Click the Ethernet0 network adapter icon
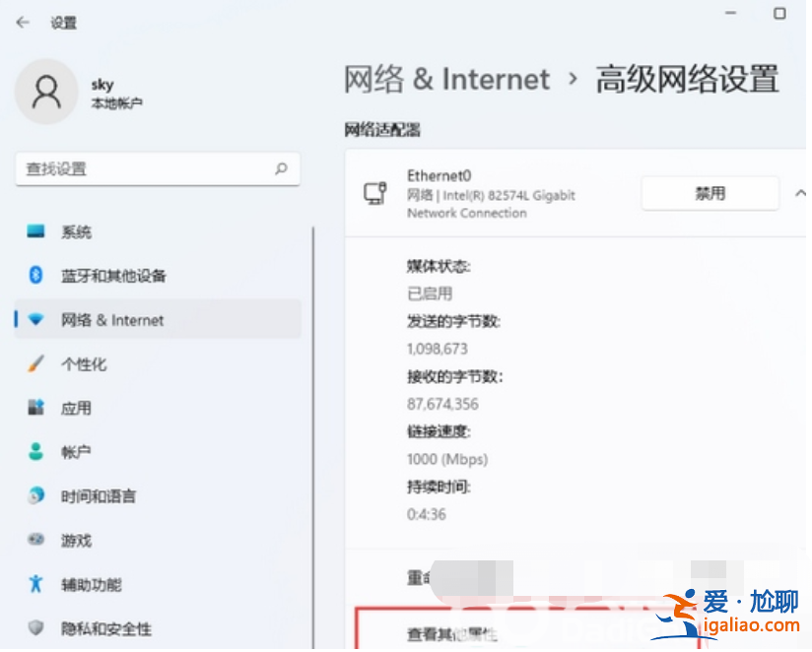 375,193
